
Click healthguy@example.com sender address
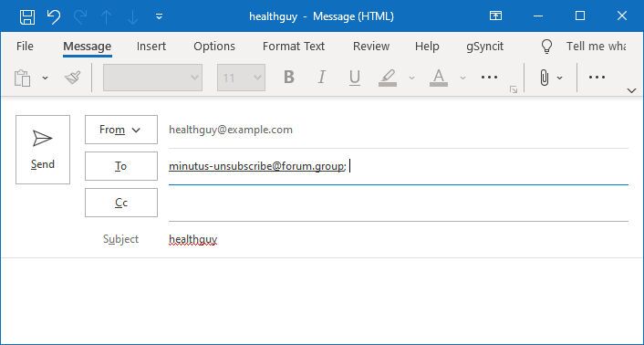point(231,130)
